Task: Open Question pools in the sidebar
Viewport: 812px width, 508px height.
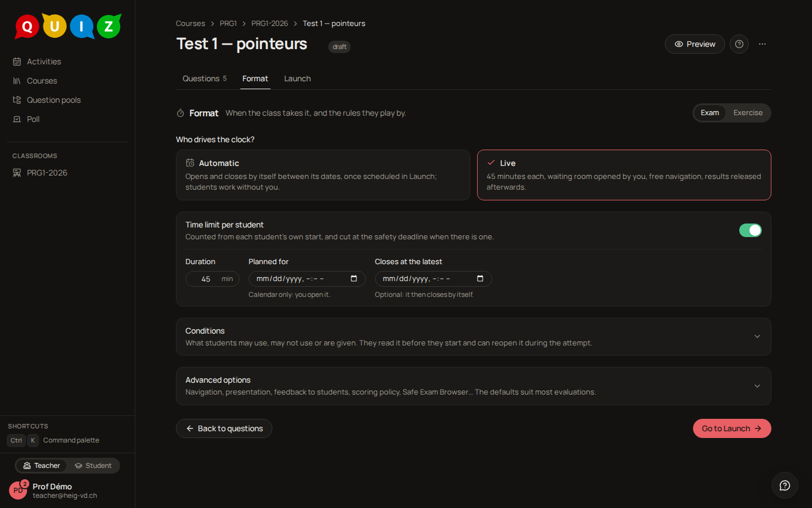Action: [x=68, y=100]
